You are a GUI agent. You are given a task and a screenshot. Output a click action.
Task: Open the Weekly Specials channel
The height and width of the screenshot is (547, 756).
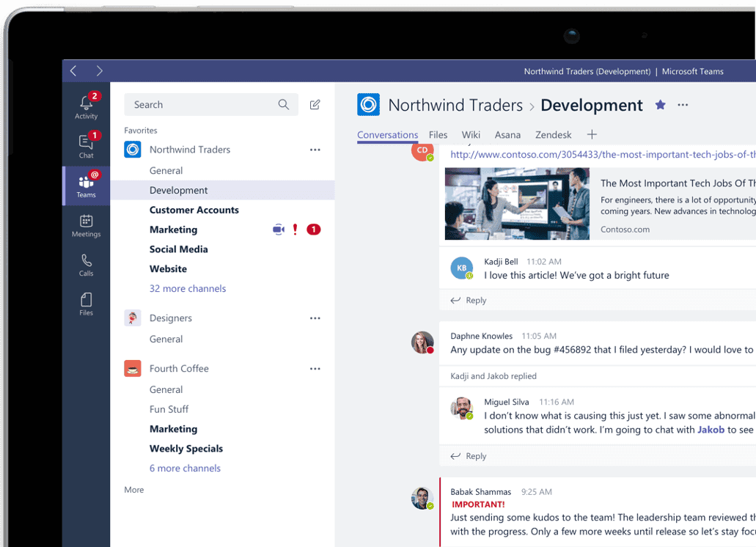(186, 449)
